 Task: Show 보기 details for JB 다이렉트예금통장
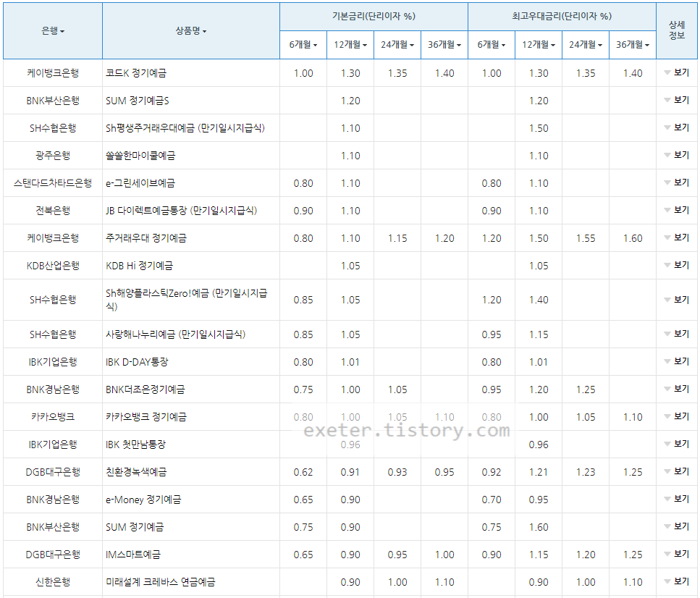coord(677,210)
